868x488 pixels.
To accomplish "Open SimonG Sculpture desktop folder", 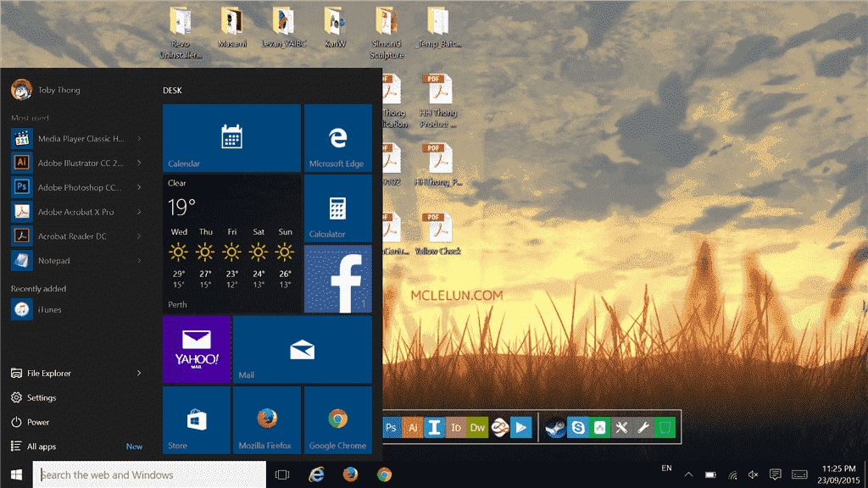I will click(x=387, y=33).
